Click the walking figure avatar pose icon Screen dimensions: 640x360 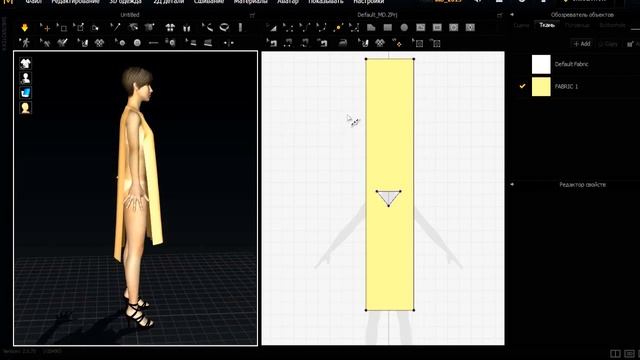[25, 42]
